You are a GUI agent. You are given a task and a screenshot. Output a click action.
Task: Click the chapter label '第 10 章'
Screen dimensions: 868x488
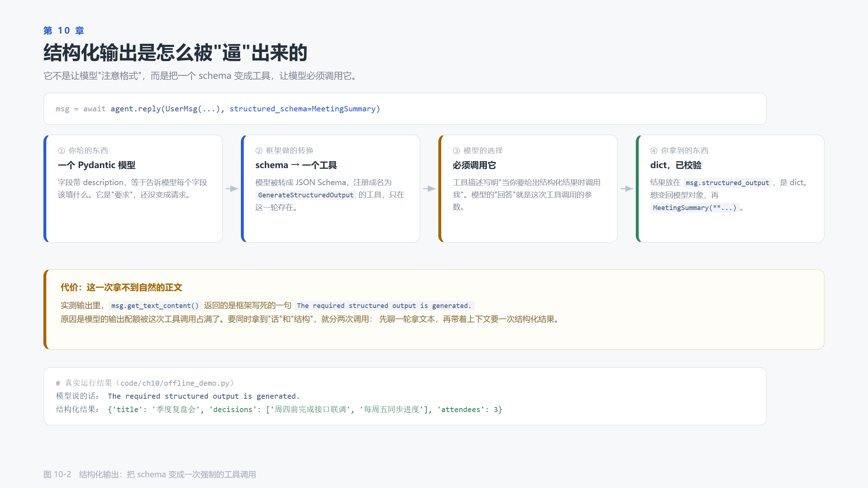pyautogui.click(x=64, y=31)
